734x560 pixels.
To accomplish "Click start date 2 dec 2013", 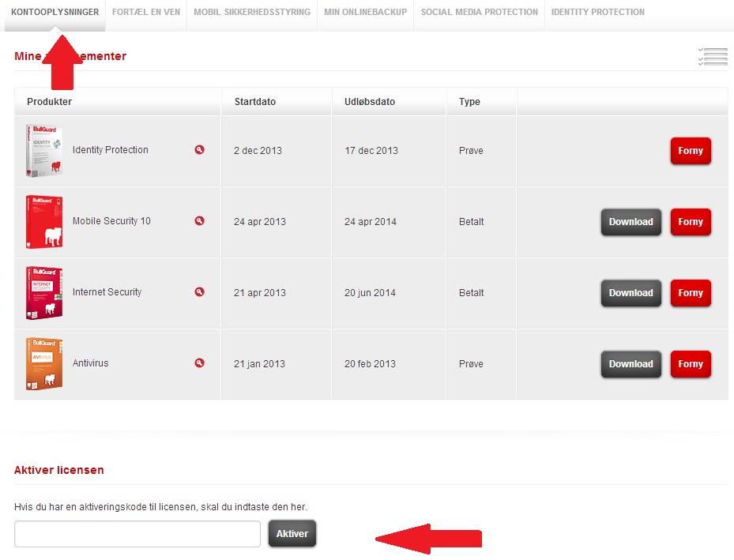I will click(258, 151).
